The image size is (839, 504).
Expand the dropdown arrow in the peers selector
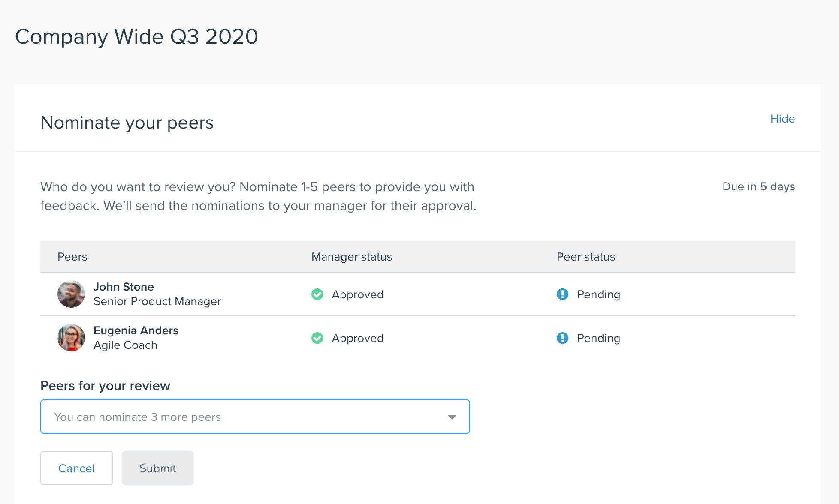point(452,417)
